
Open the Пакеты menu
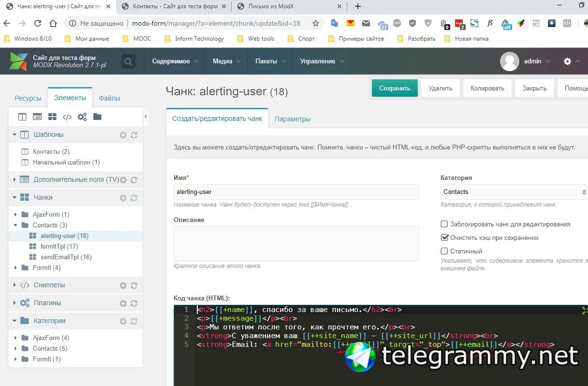[270, 61]
